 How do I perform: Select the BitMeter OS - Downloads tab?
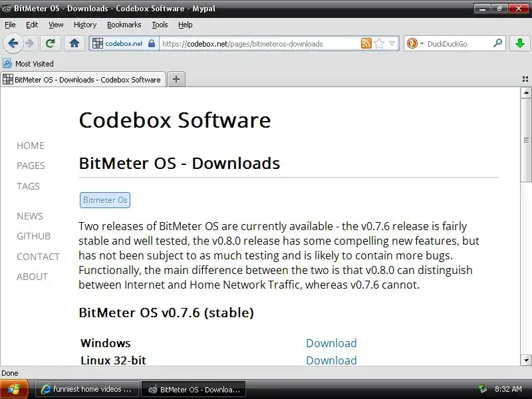click(83, 79)
